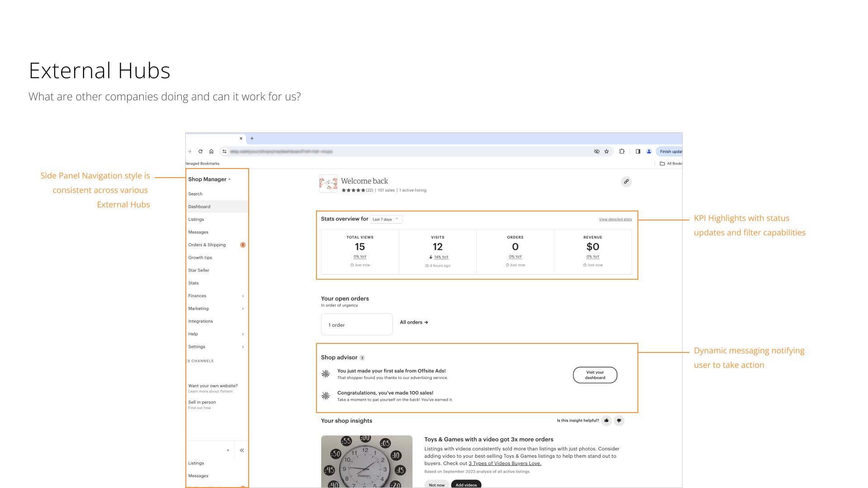Open the extensions puzzle icon
Image resolution: width=868 pixels, height=488 pixels.
[622, 151]
